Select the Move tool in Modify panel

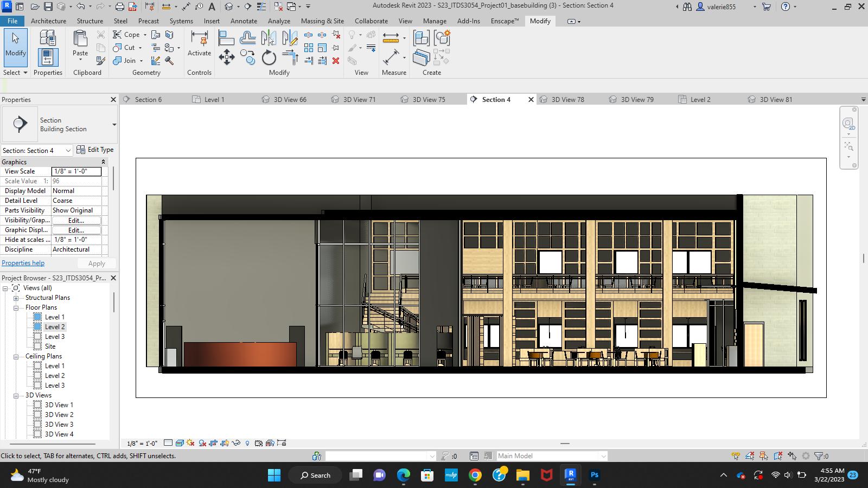point(227,57)
